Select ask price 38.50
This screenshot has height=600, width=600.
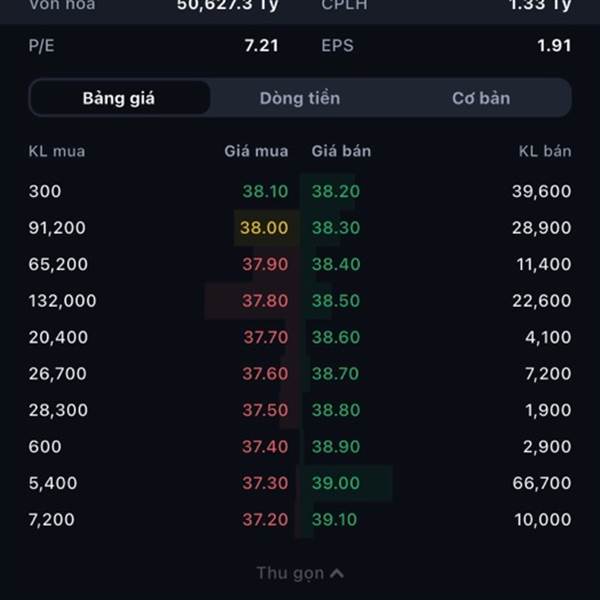click(335, 301)
